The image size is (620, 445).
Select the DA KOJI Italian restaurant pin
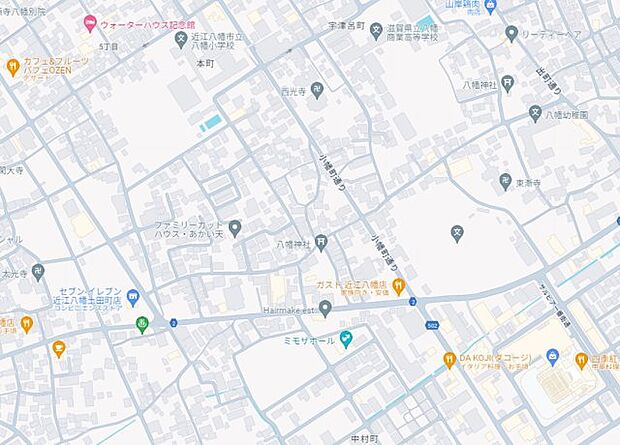coord(449,360)
